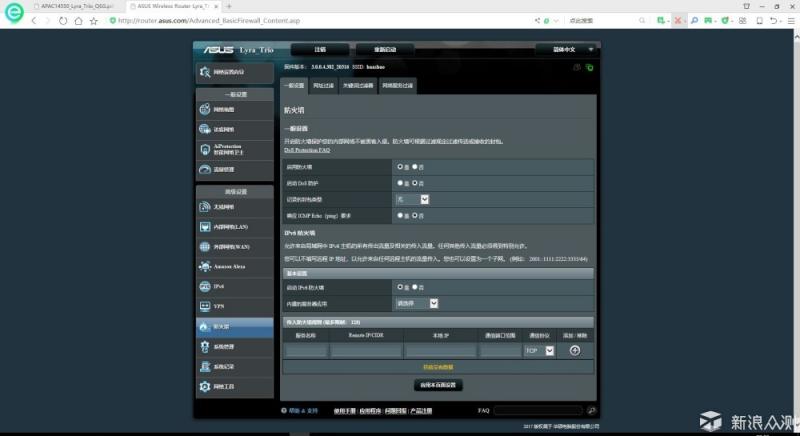Switch to the General firewall tab
800x436 pixels.
(x=294, y=86)
